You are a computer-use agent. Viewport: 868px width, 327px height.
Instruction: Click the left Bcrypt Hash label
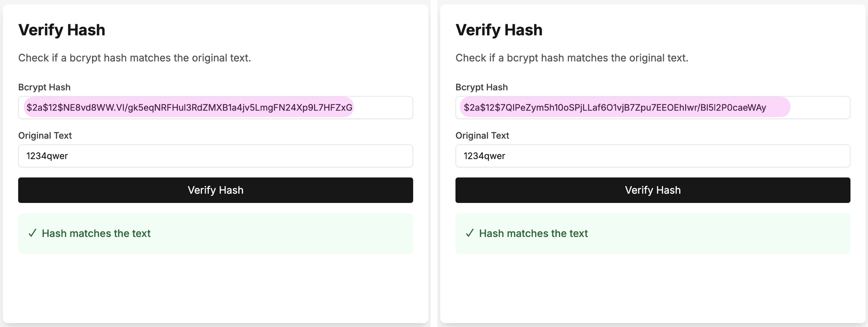click(x=44, y=87)
